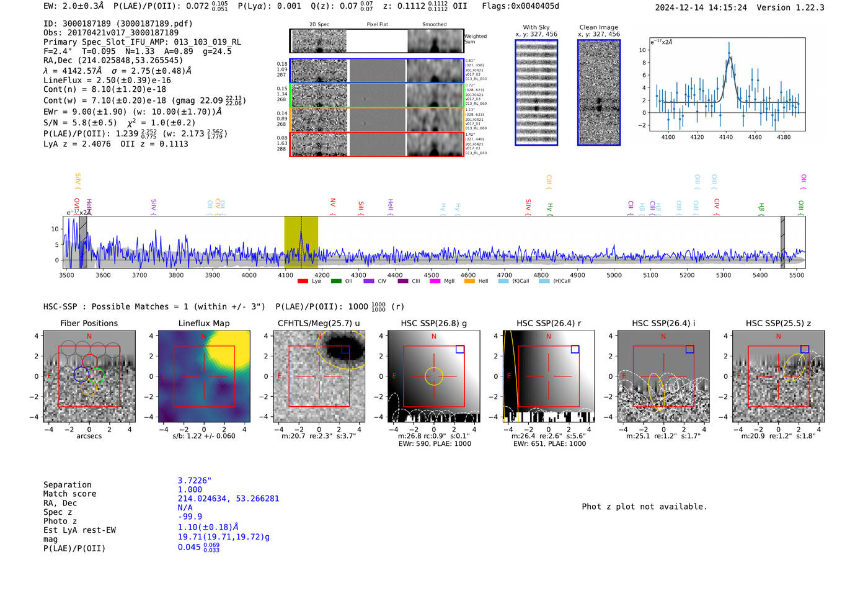Click the EWr: 651, PLAE: 1000 caption
Viewport: 868px width, 591px height.
pos(549,443)
